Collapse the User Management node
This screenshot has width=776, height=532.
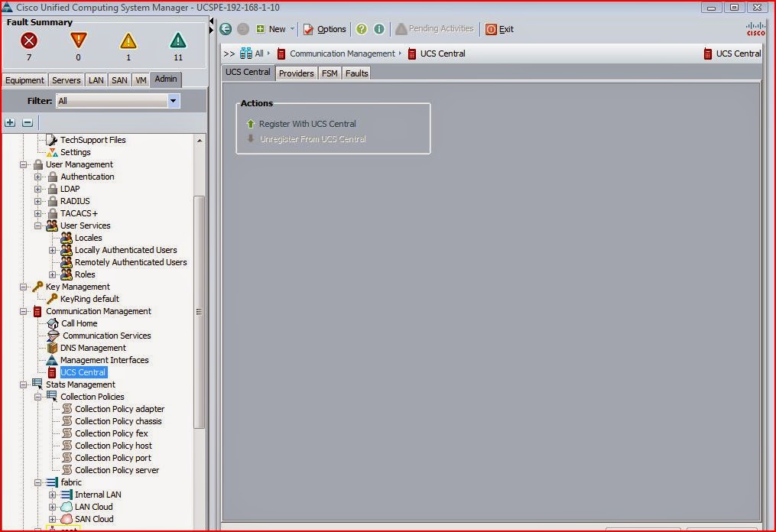click(x=23, y=165)
